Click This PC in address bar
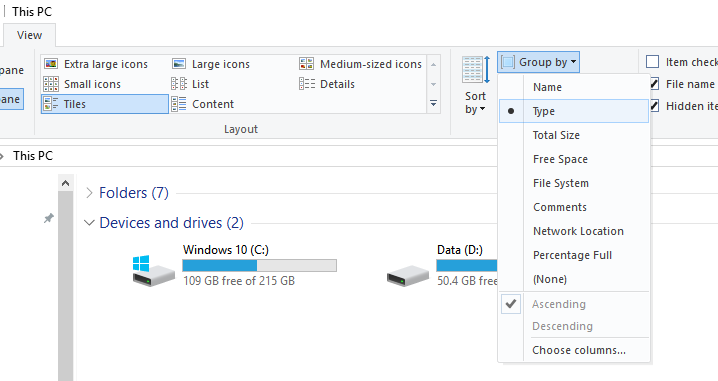This screenshot has height=381, width=718. pos(33,156)
